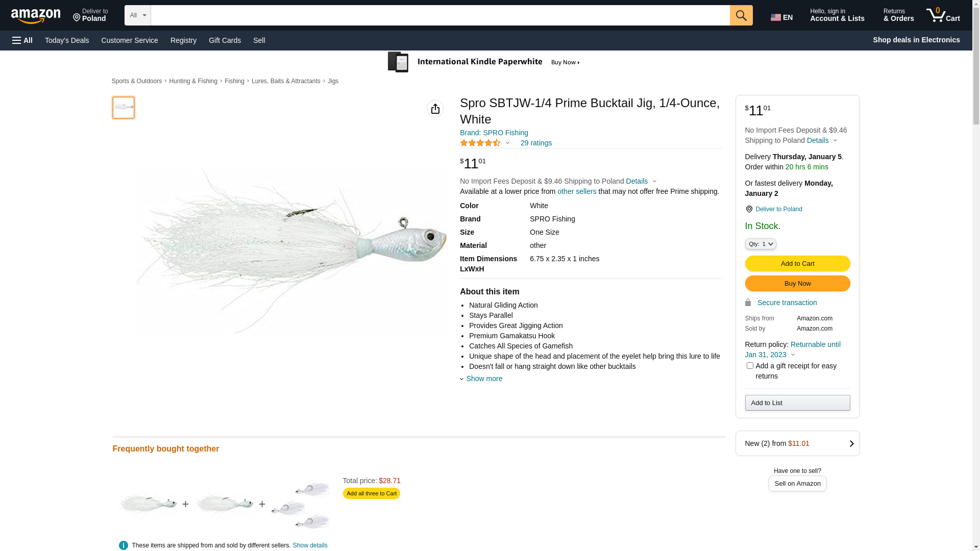This screenshot has width=980, height=551.
Task: Select the product image thumbnail
Action: pyautogui.click(x=124, y=108)
